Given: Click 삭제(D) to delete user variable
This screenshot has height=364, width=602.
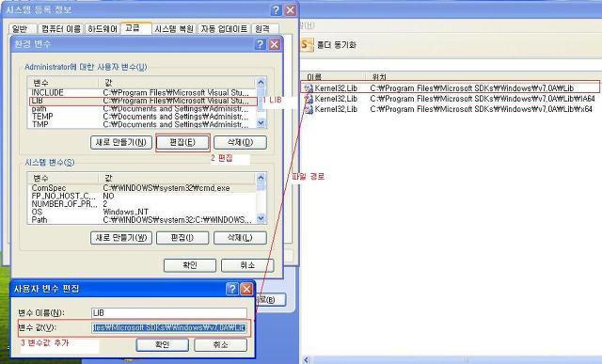Looking at the screenshot, I should [240, 142].
